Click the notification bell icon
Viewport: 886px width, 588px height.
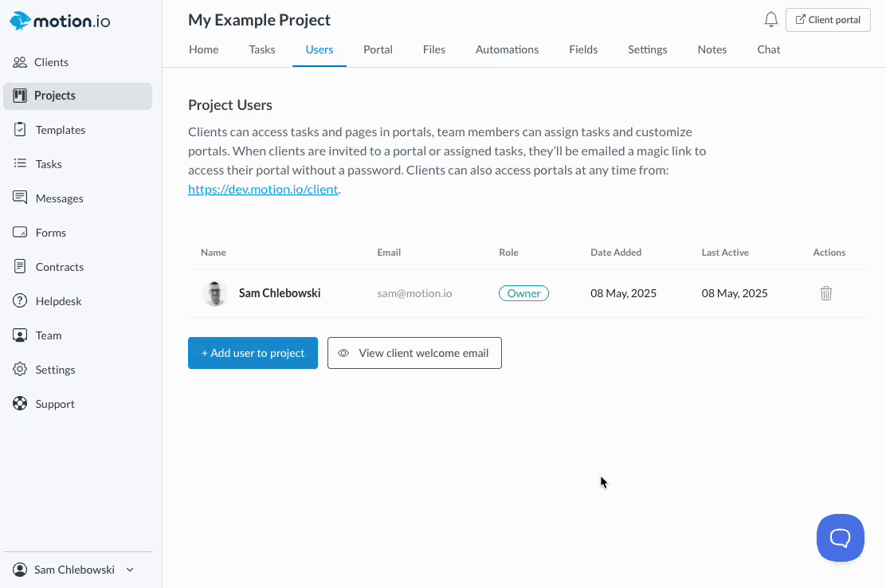pyautogui.click(x=770, y=20)
